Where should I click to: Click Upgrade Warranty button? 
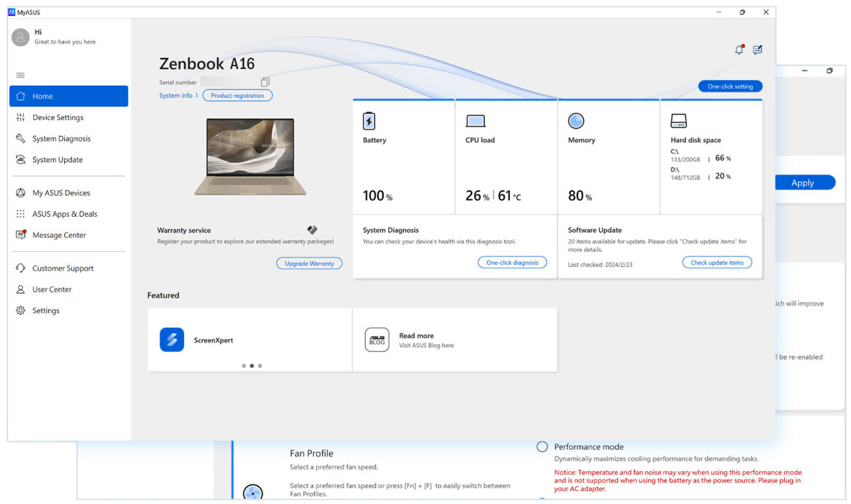309,263
